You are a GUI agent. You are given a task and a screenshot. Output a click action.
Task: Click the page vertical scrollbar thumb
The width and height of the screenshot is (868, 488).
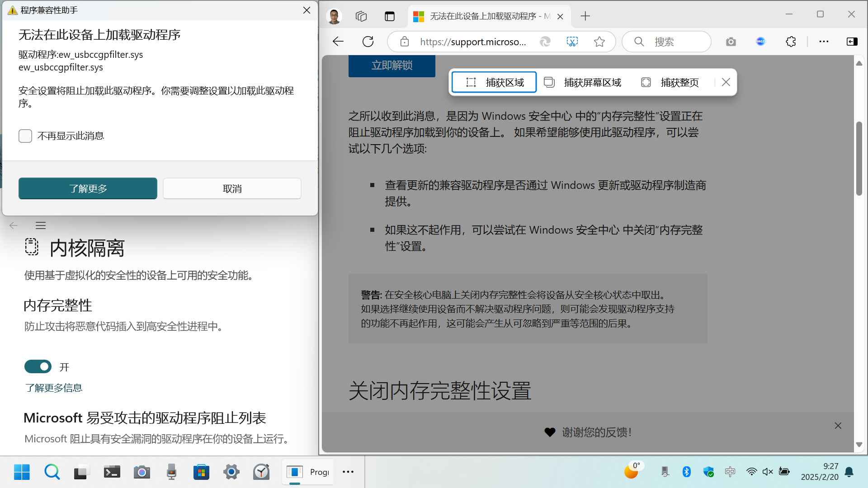coord(859,158)
